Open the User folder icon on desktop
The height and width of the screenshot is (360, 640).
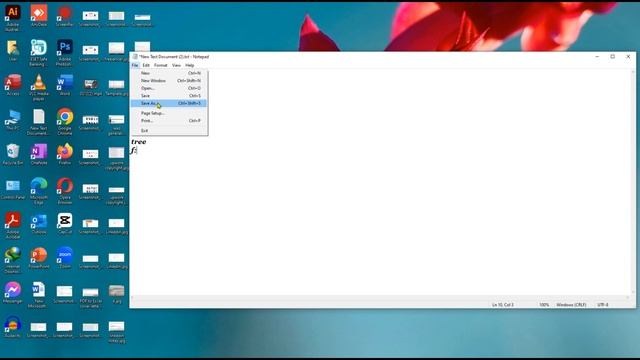(13, 51)
